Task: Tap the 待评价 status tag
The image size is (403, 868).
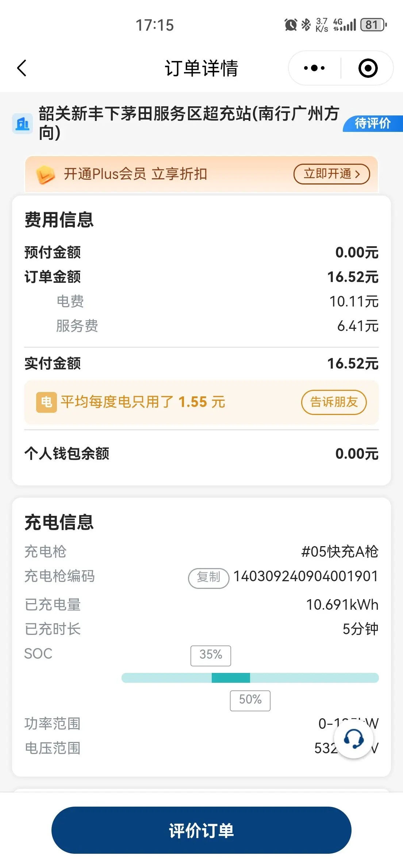Action: pyautogui.click(x=373, y=123)
